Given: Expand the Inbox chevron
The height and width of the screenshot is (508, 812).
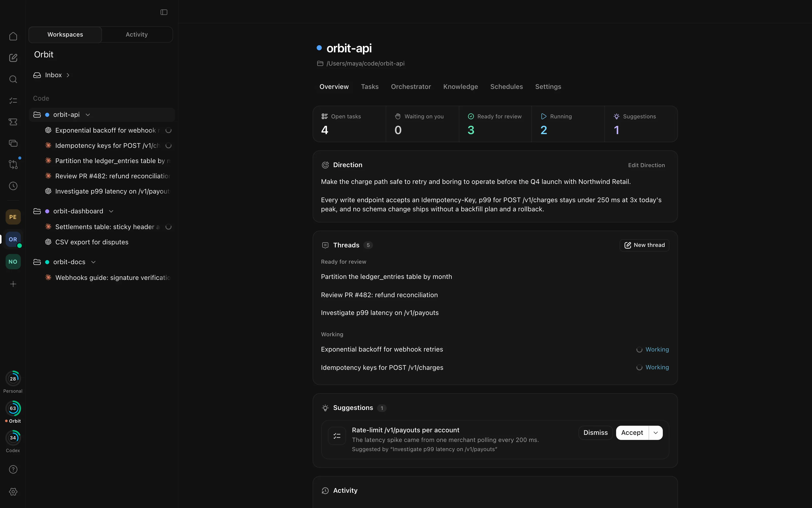Looking at the screenshot, I should pos(68,75).
